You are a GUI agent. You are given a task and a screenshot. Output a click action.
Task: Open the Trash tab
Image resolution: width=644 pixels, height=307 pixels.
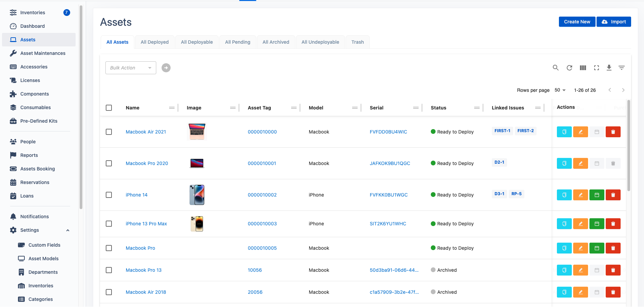click(x=358, y=42)
